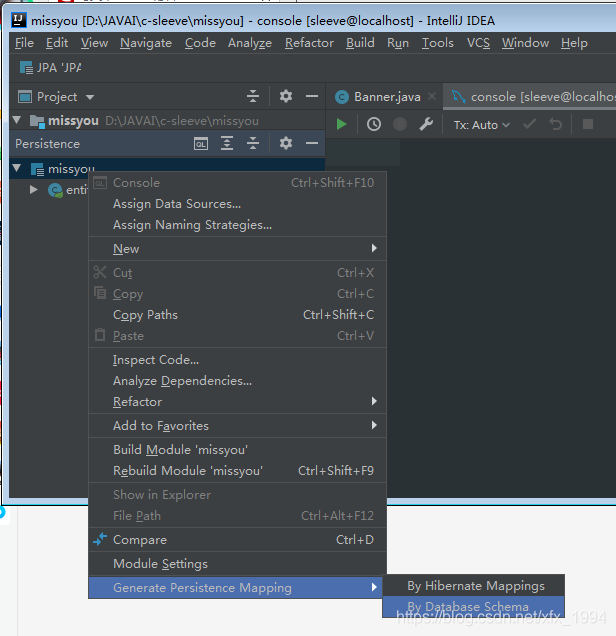Choose Assign Naming Strategies...
Viewport: 616px width, 636px height.
(238, 225)
